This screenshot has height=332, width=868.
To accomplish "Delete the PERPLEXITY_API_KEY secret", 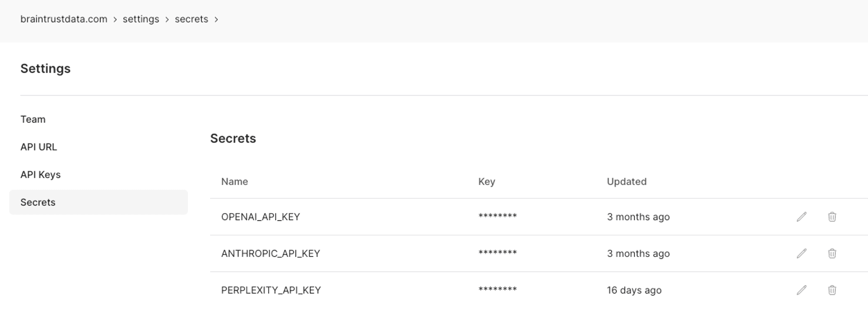I will tap(832, 290).
